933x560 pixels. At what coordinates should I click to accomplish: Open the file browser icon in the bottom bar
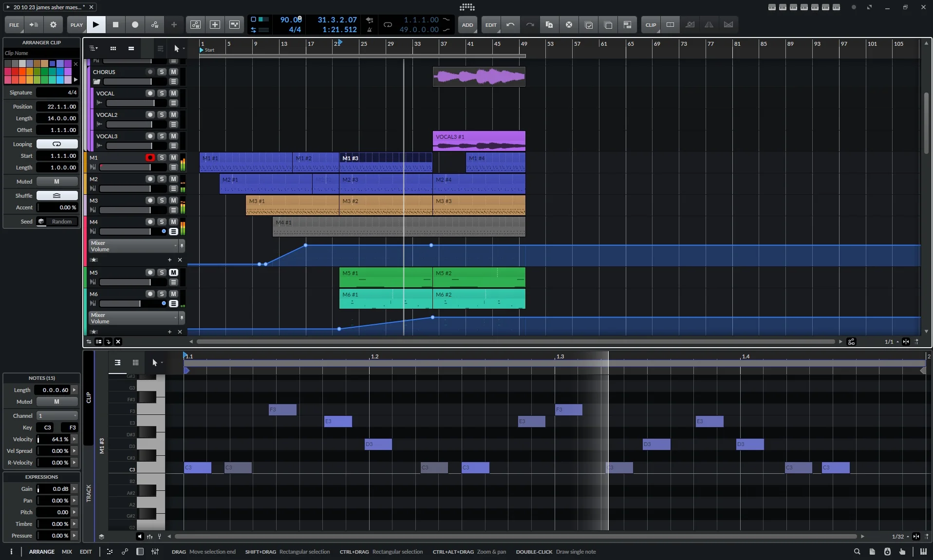(872, 552)
